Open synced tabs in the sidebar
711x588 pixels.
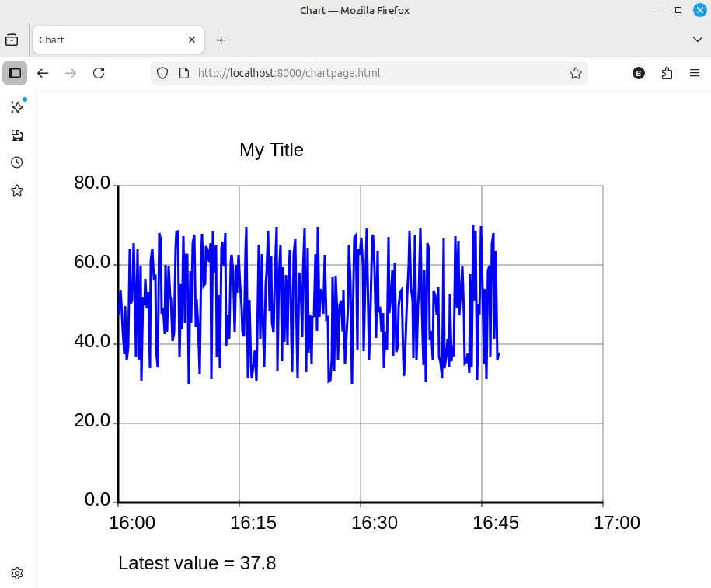17,135
